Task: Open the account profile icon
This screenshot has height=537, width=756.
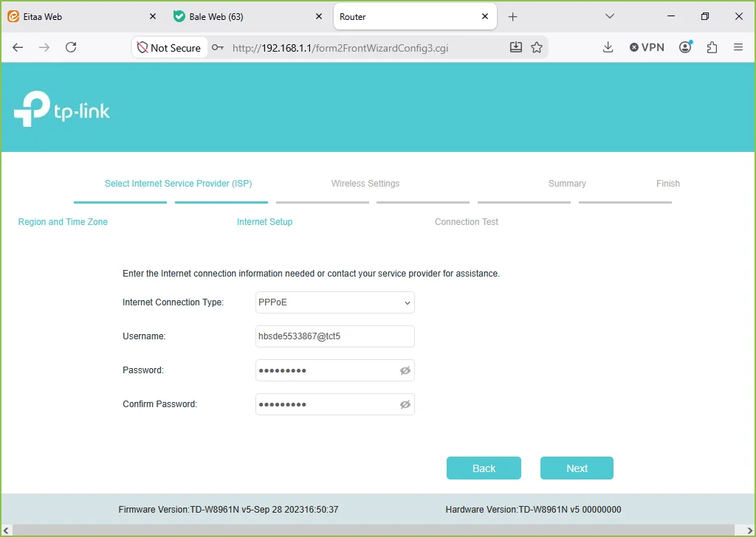Action: point(685,46)
